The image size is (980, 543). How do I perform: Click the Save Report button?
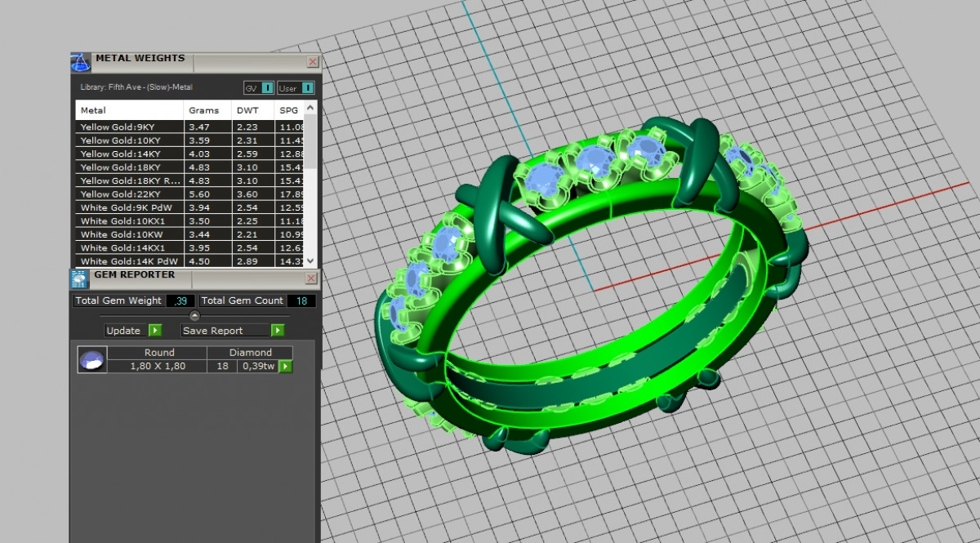pos(225,331)
